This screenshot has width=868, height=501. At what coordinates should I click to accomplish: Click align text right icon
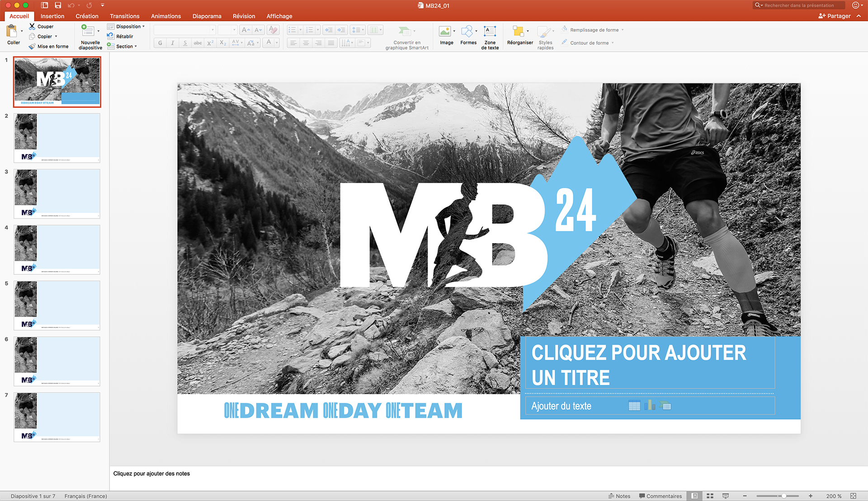point(319,43)
